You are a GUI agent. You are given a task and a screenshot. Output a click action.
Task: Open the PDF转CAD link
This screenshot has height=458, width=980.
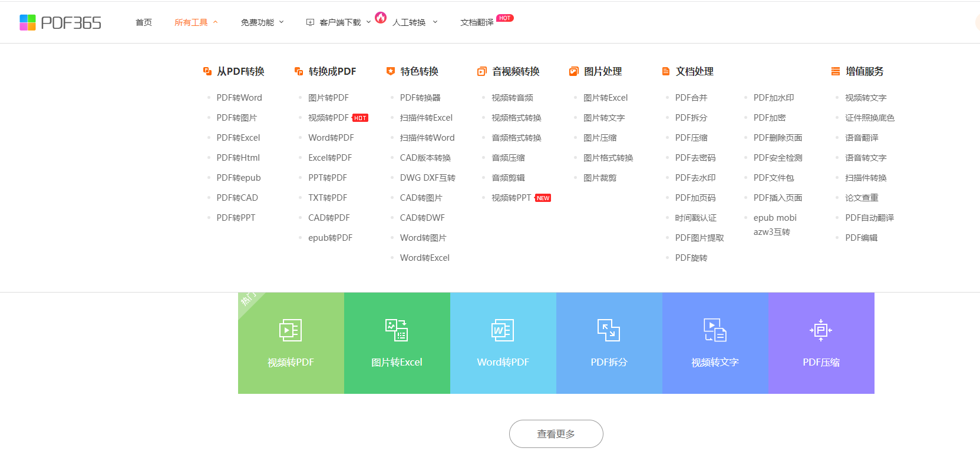(237, 198)
